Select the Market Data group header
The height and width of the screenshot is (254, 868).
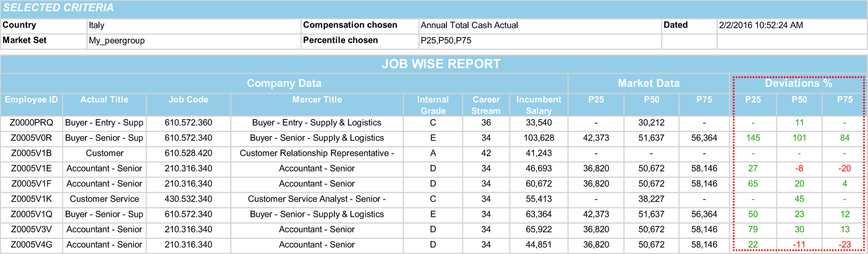648,83
